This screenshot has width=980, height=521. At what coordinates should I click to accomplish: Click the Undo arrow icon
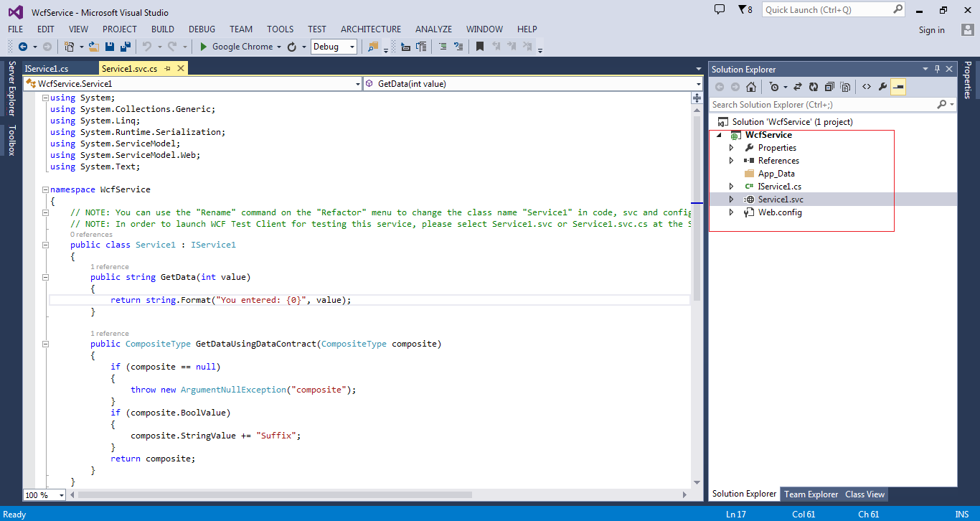pyautogui.click(x=147, y=47)
